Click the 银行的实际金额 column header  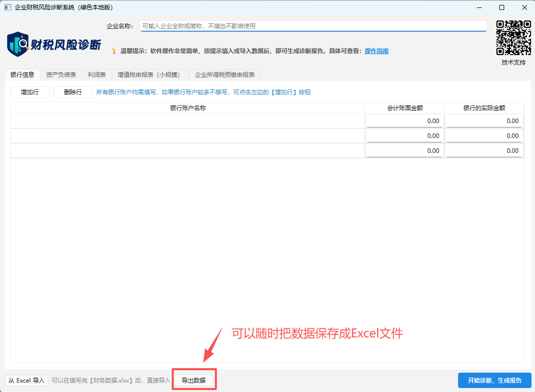[x=484, y=108]
